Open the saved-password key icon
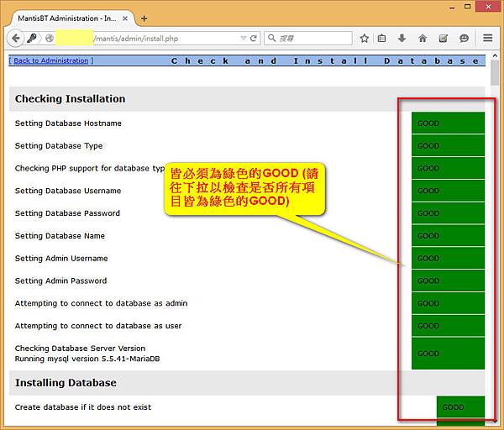This screenshot has width=504, height=430. 31,39
